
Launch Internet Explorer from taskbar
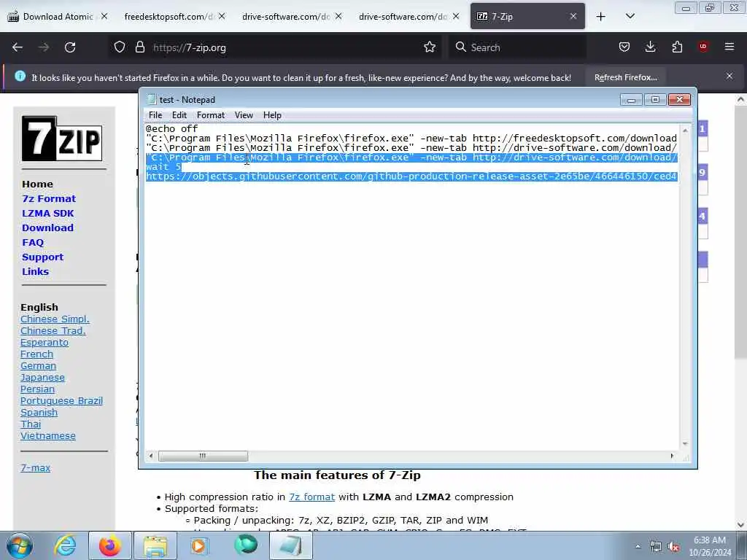coord(65,545)
